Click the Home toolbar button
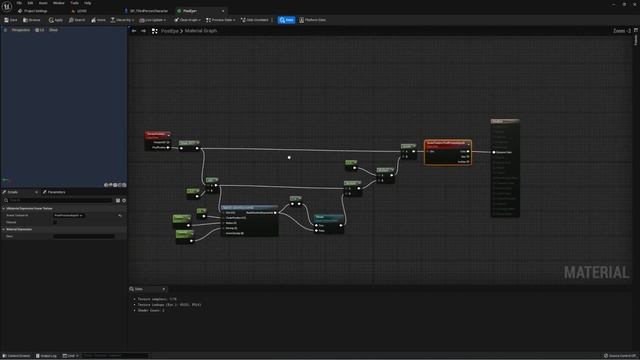640x360 pixels. pyautogui.click(x=98, y=20)
